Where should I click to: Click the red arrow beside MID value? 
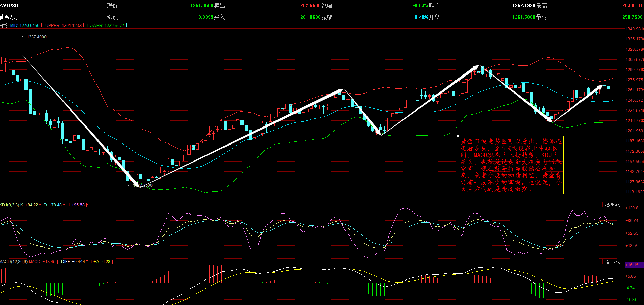[41, 26]
